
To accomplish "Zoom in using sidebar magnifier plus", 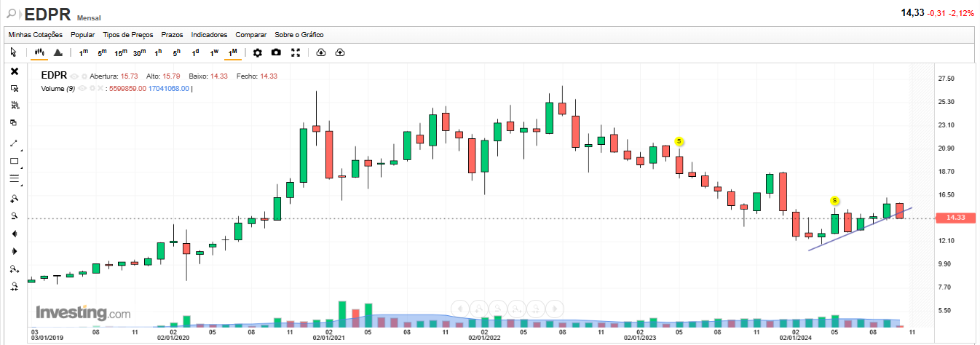I will [14, 198].
